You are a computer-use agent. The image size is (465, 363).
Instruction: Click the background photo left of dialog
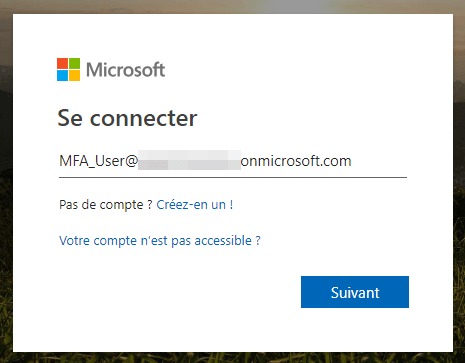coord(6,183)
